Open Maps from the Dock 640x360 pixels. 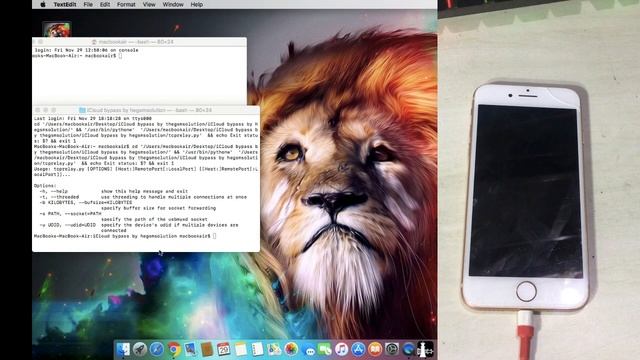[274, 349]
